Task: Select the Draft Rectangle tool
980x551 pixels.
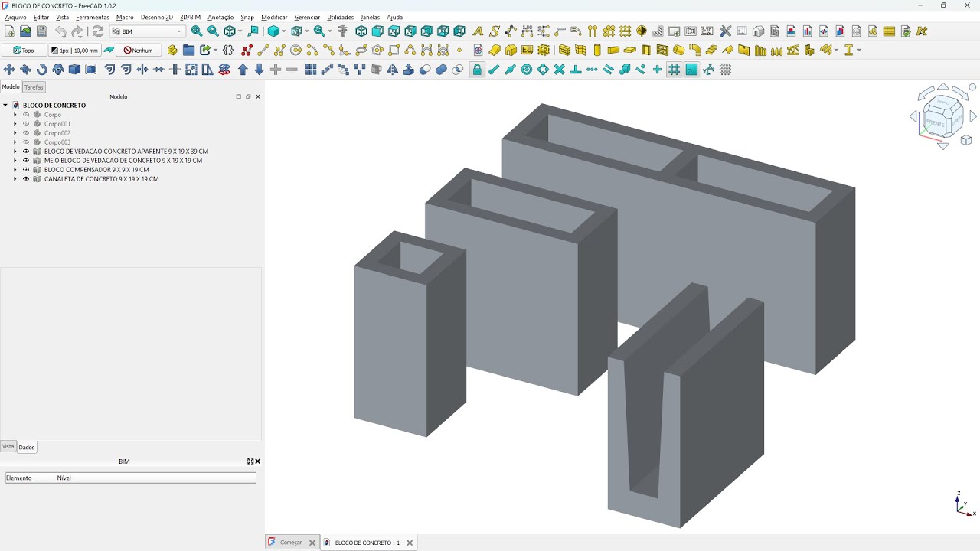Action: coord(394,50)
